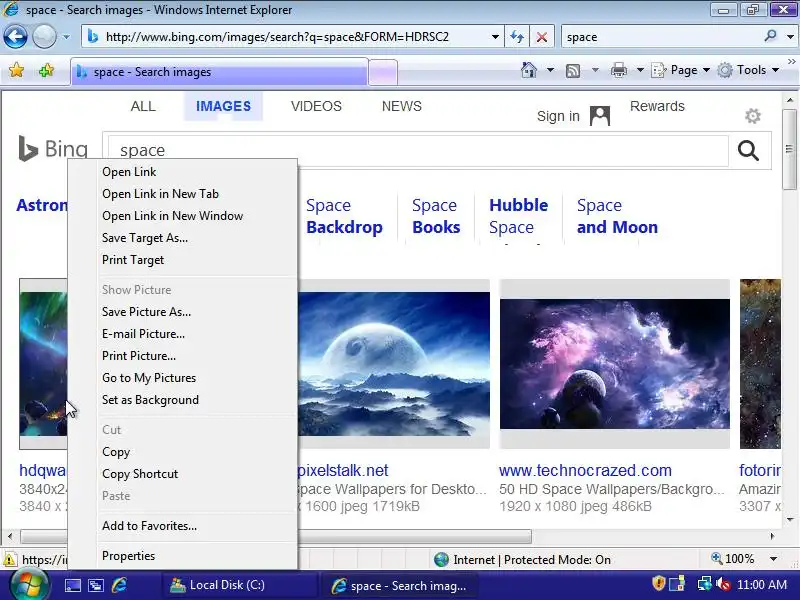Click the search magnifier in IE search box

771,36
